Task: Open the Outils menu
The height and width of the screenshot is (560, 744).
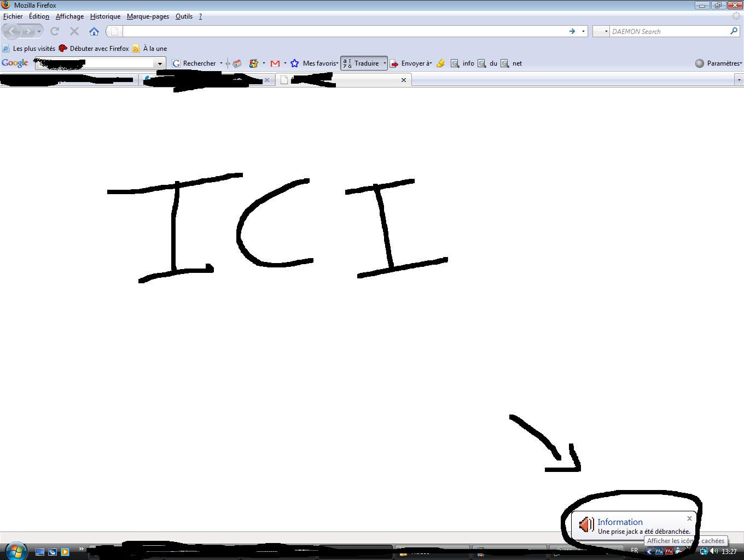Action: click(x=184, y=16)
